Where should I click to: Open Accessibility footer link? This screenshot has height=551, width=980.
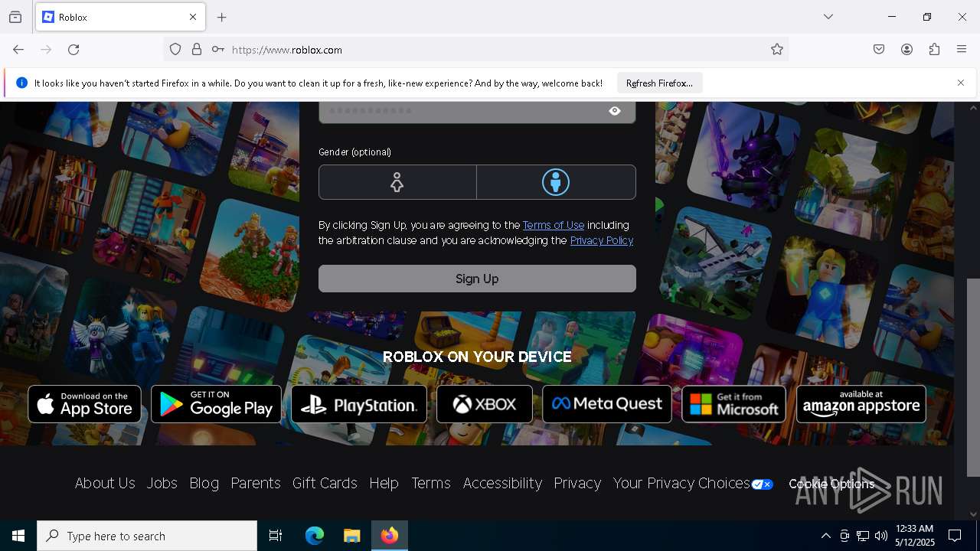point(502,483)
